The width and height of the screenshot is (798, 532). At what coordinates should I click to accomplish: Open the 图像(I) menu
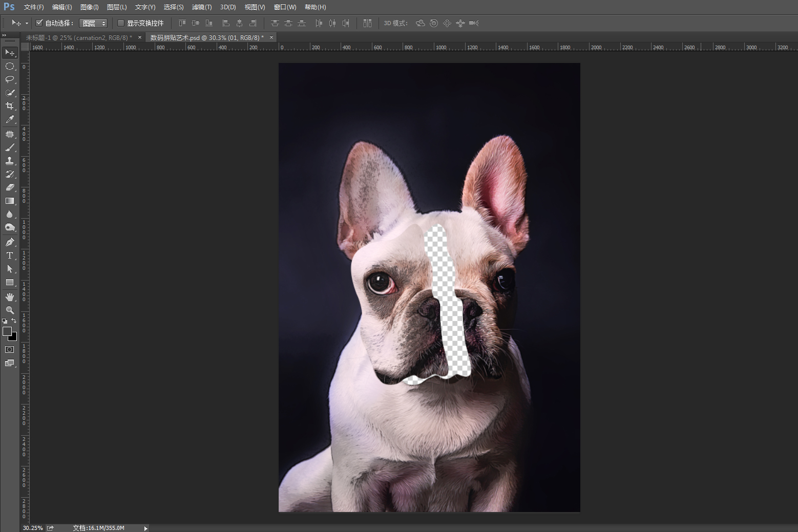tap(90, 7)
